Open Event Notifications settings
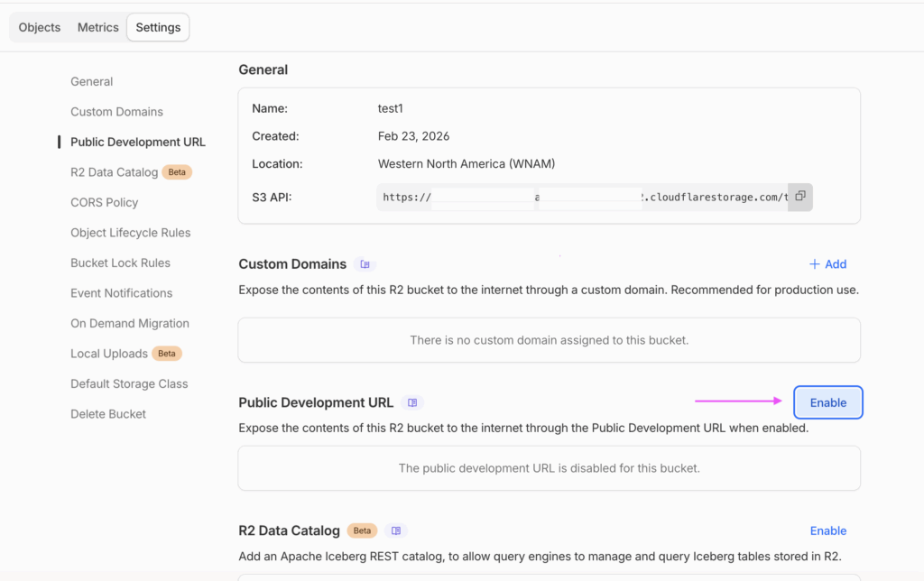 tap(122, 293)
